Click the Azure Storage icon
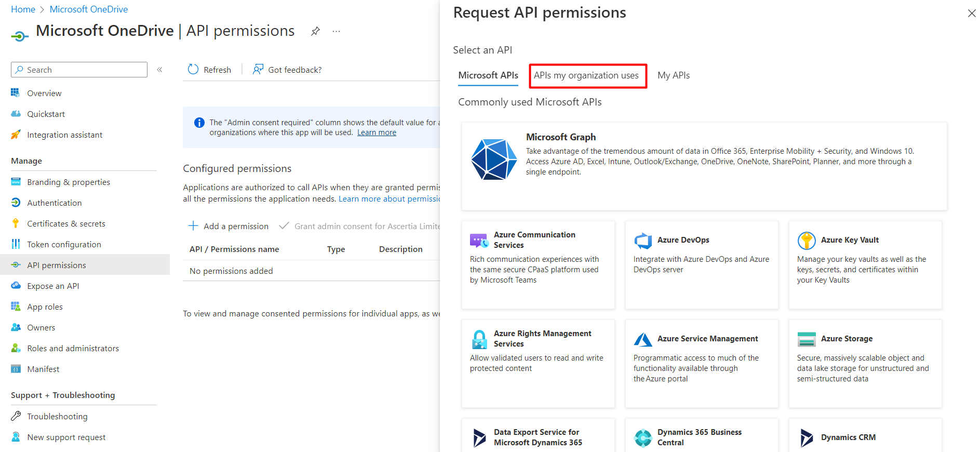Viewport: 980px width, 452px height. [807, 339]
